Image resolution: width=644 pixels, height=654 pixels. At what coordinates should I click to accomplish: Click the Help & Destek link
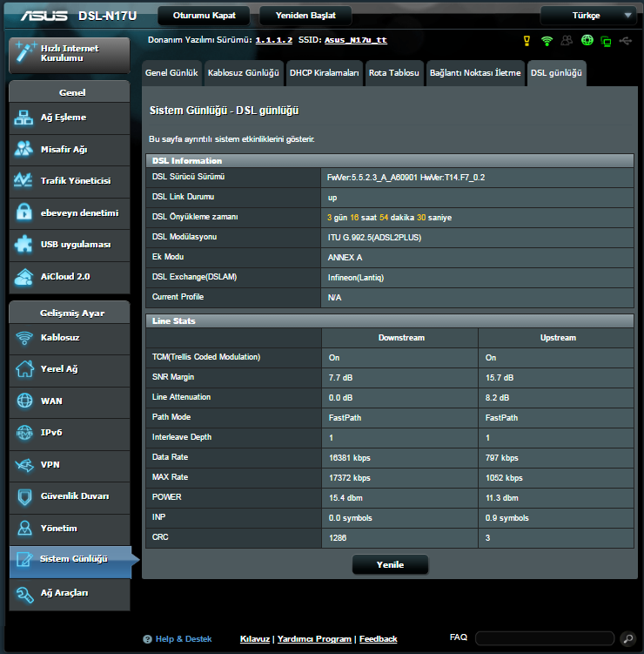pyautogui.click(x=184, y=639)
